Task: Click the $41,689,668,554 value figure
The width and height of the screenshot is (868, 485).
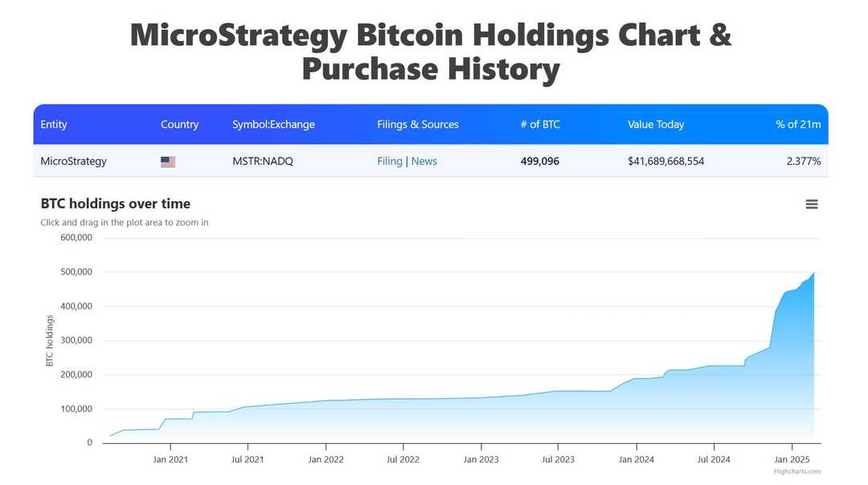Action: [665, 161]
